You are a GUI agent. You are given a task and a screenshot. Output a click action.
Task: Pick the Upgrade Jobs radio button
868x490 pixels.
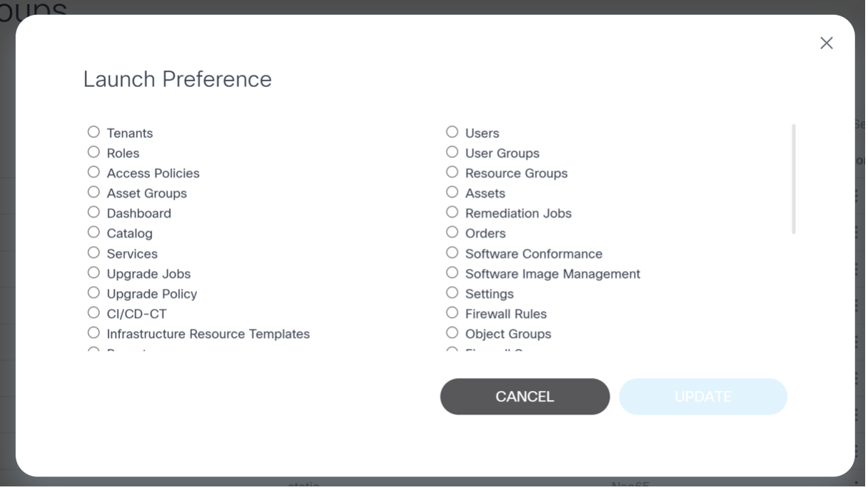tap(94, 272)
